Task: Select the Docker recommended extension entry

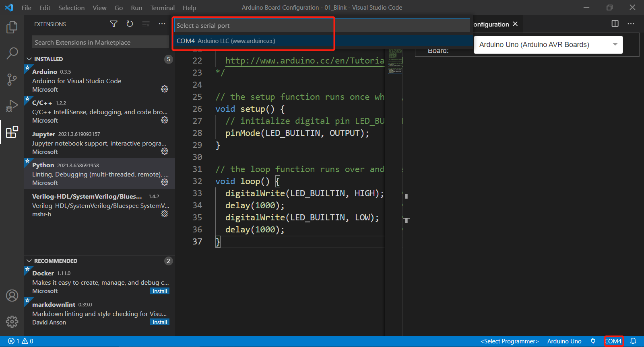Action: 99,282
